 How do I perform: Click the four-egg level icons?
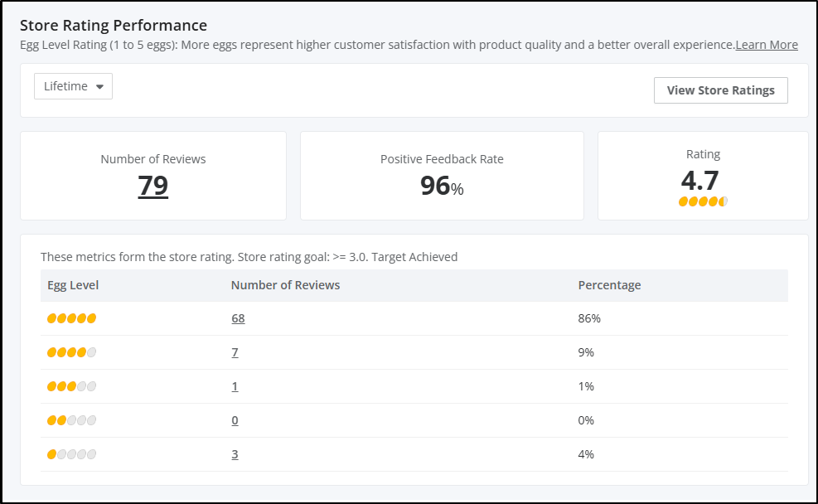(x=71, y=352)
